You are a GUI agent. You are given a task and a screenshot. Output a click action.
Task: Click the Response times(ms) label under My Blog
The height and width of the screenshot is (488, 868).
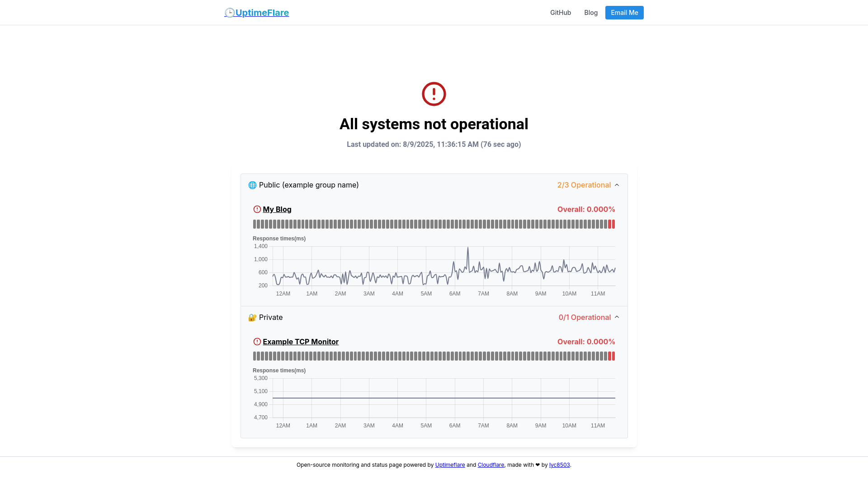point(279,239)
